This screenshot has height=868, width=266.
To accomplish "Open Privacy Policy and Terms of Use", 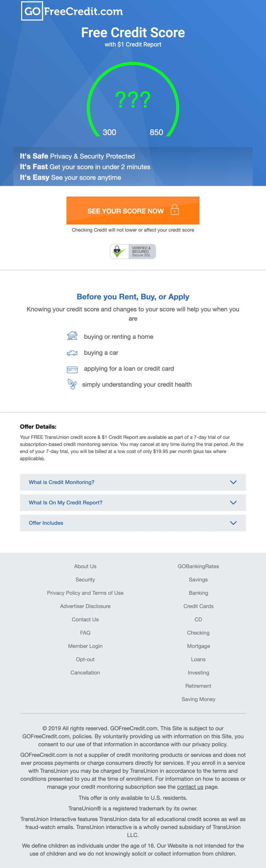I will click(85, 593).
